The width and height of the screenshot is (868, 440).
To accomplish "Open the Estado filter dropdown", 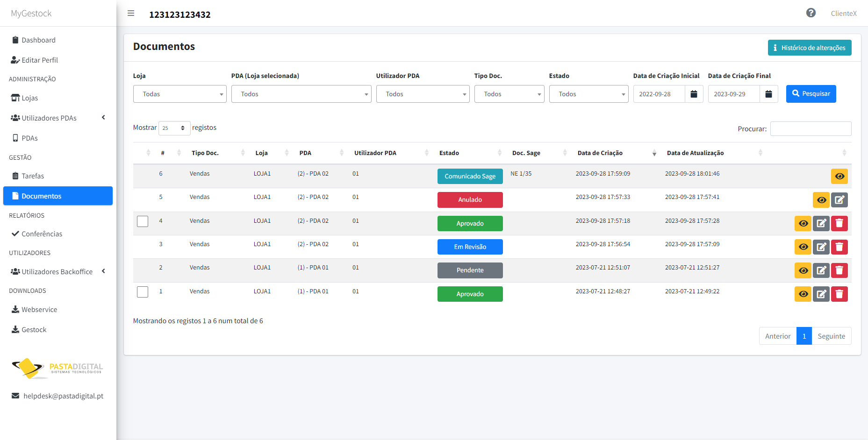I will [x=589, y=94].
